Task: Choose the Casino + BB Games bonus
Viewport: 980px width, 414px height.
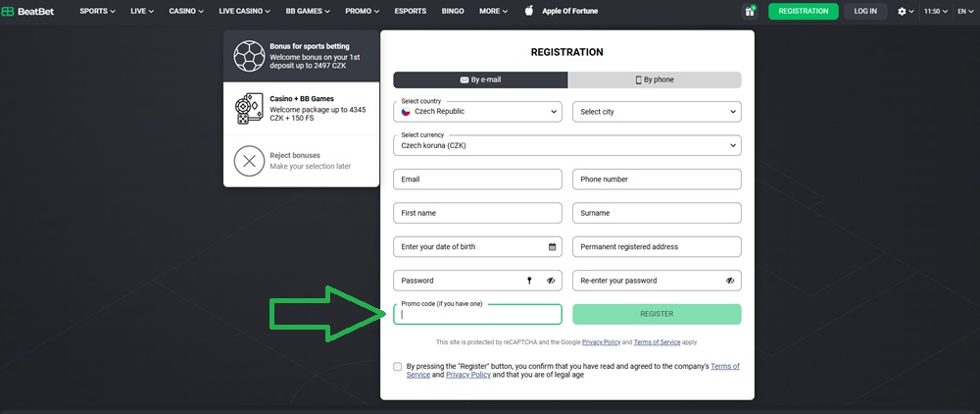Action: tap(250, 108)
